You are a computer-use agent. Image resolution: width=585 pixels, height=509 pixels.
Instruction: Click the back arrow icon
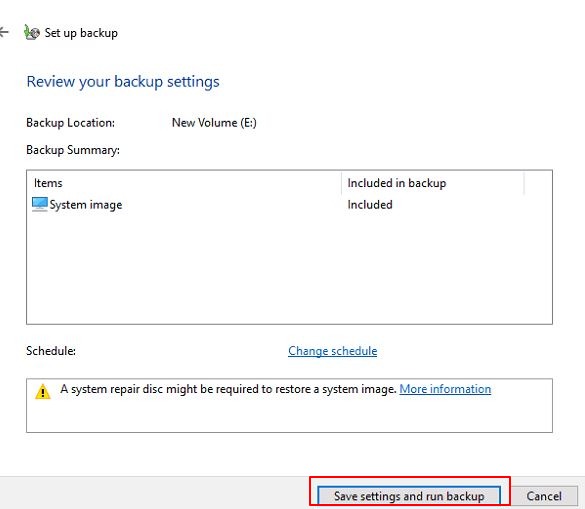(4, 32)
